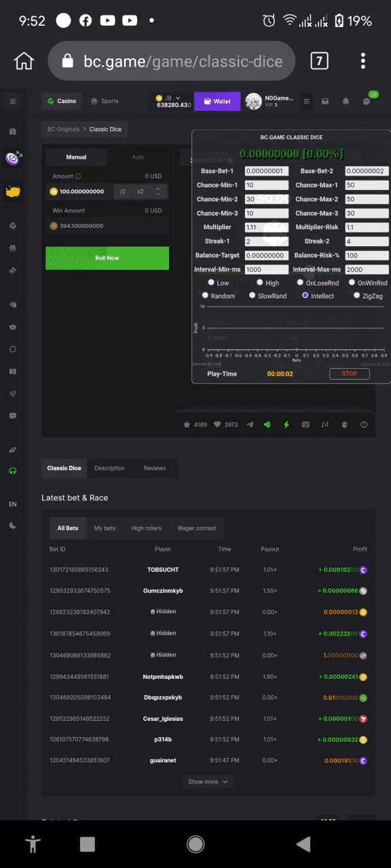Open the live stats graph icon
Image resolution: width=391 pixels, height=868 pixels.
325,425
